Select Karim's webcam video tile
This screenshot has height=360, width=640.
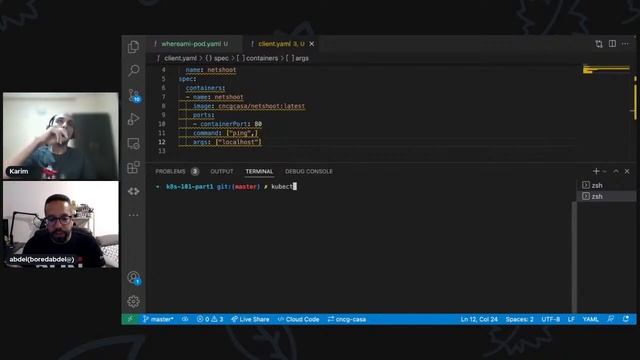point(61,136)
